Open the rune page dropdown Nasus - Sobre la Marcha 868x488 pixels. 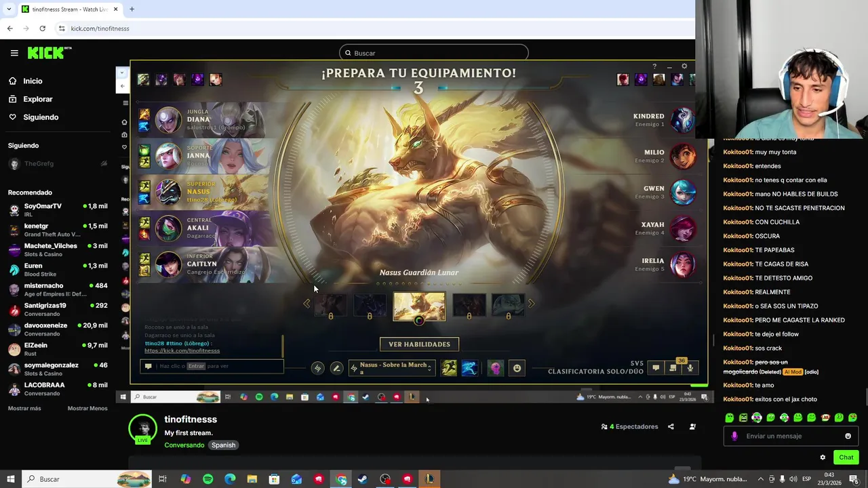click(x=391, y=368)
